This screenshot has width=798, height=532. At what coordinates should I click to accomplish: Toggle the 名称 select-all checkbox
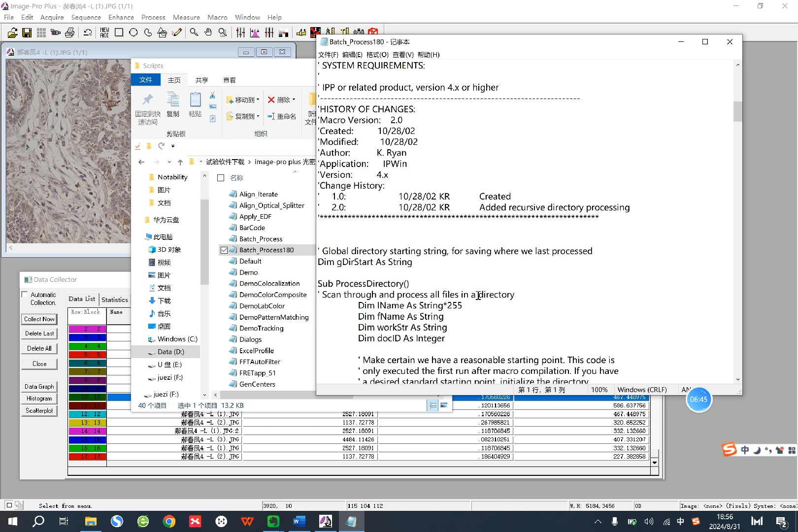(x=220, y=178)
